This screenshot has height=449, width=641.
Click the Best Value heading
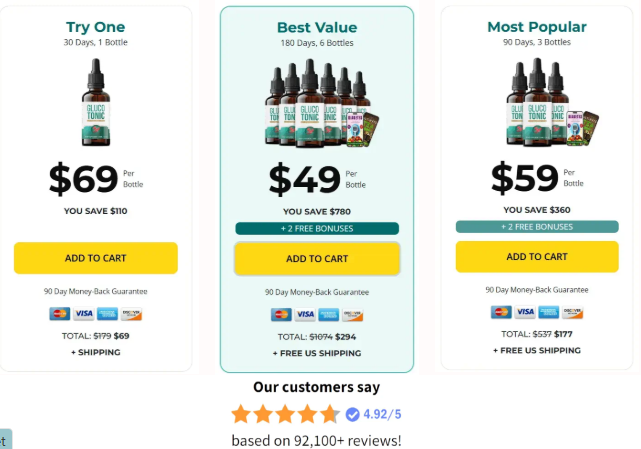point(316,27)
